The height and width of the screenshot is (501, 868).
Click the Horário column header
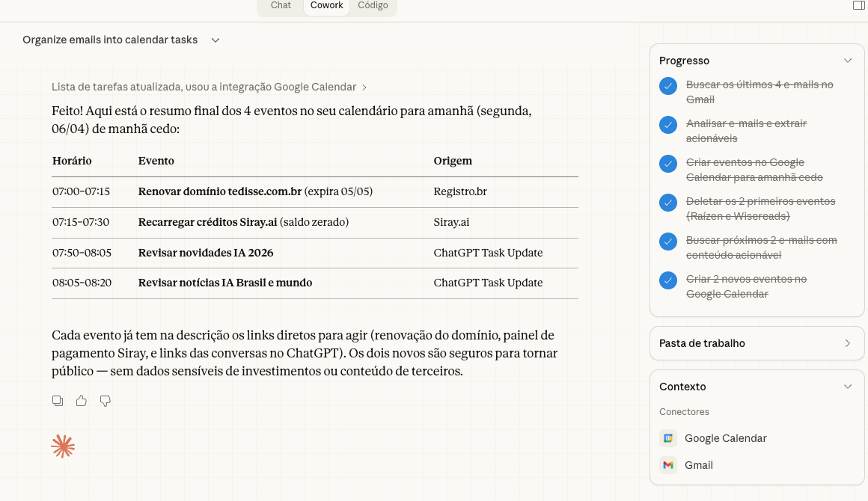click(x=72, y=161)
